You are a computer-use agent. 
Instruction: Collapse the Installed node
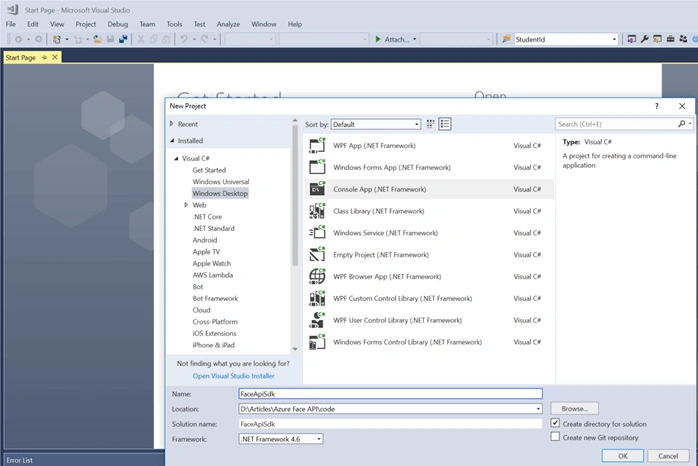point(172,141)
